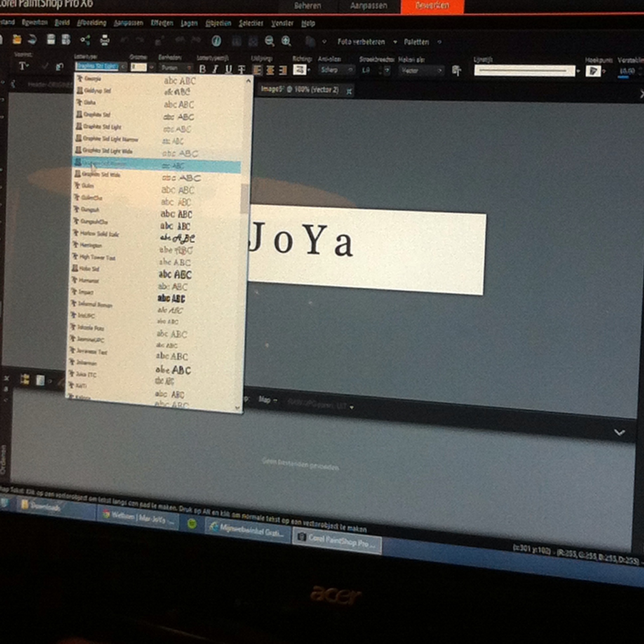Open the Venster menu

click(282, 23)
